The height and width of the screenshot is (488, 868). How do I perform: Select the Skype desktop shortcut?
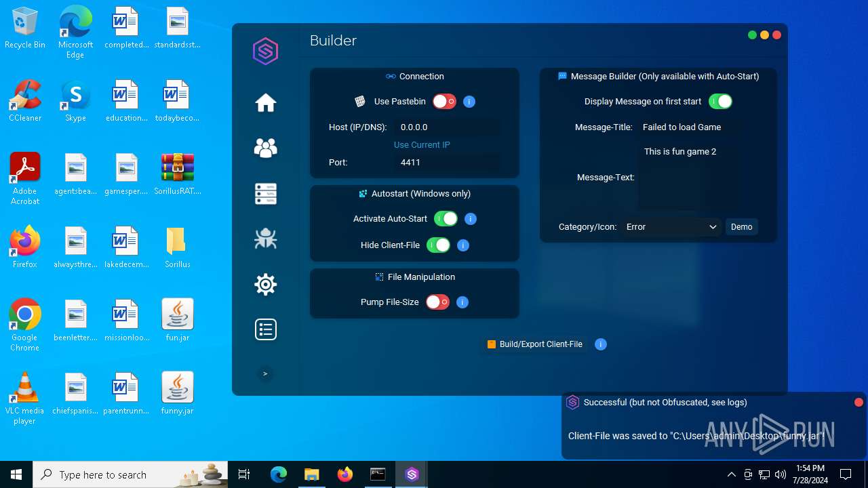coord(75,102)
